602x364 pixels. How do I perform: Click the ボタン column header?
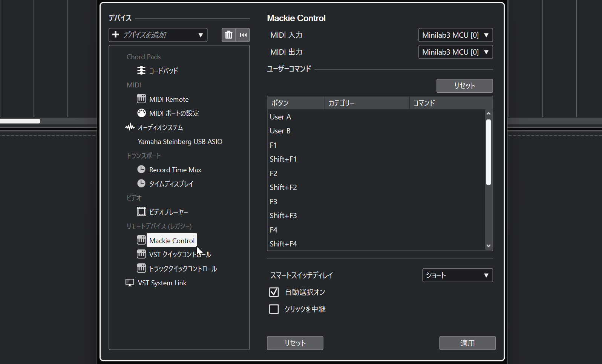[296, 103]
